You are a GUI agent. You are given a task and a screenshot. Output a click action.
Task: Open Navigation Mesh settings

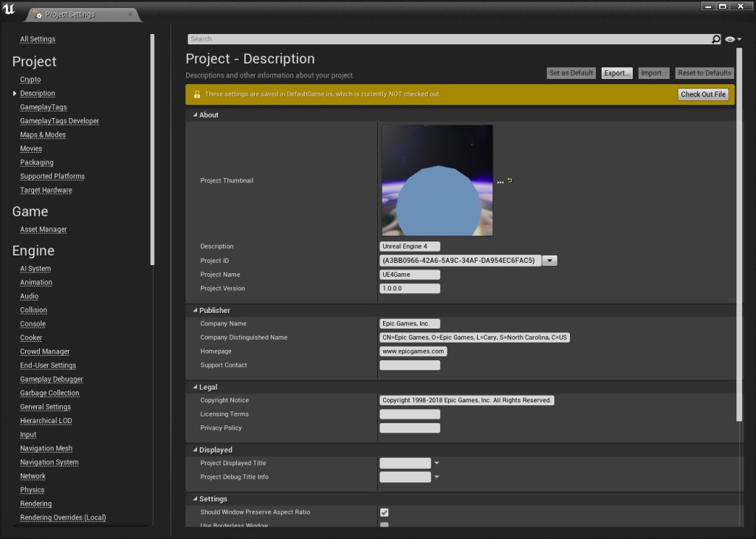[x=47, y=448]
